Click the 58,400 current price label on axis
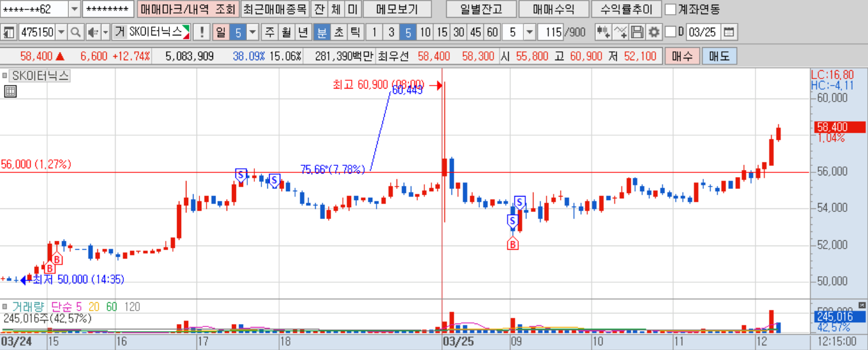Screen dimensions: 868x350 [x=838, y=127]
